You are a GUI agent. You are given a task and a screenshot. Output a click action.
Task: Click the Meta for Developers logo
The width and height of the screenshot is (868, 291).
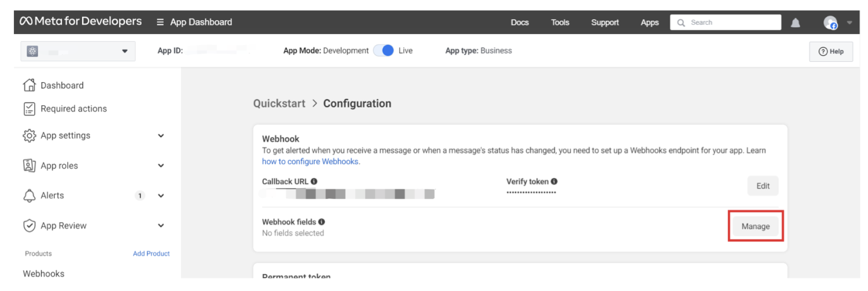pyautogui.click(x=80, y=22)
